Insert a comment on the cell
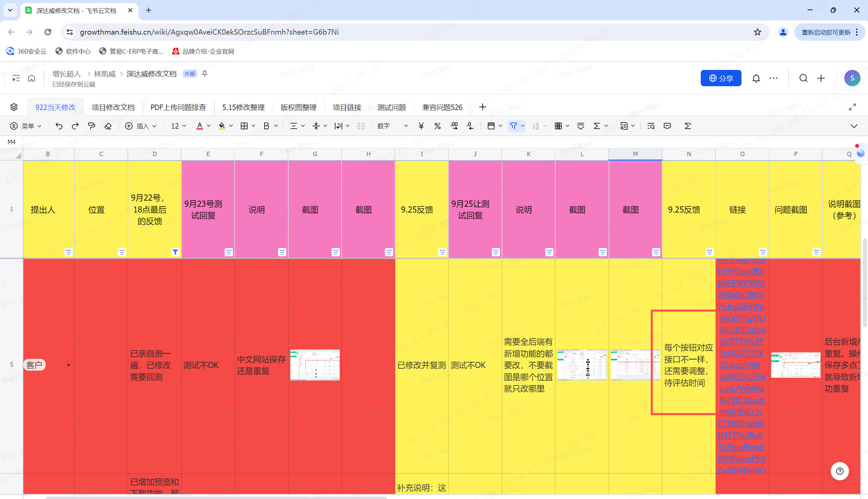 [x=667, y=126]
